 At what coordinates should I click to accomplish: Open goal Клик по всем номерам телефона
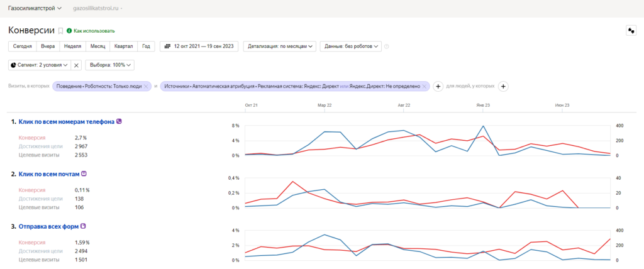coord(66,121)
